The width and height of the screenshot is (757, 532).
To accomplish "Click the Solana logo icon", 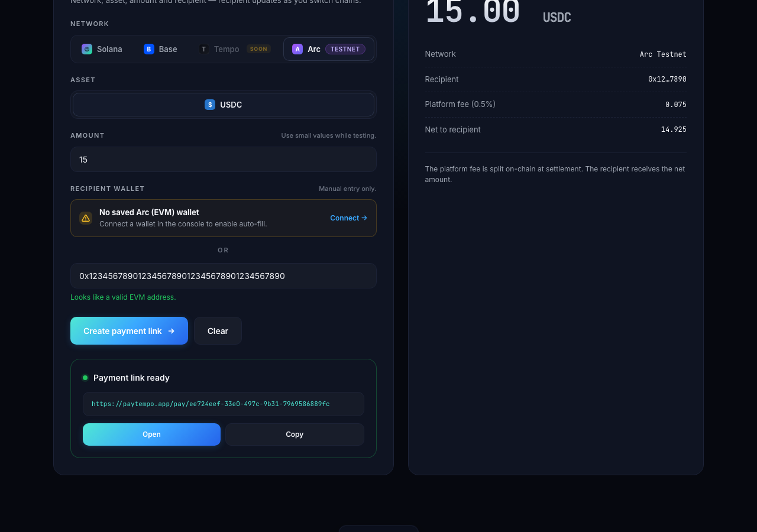I will pyautogui.click(x=87, y=49).
